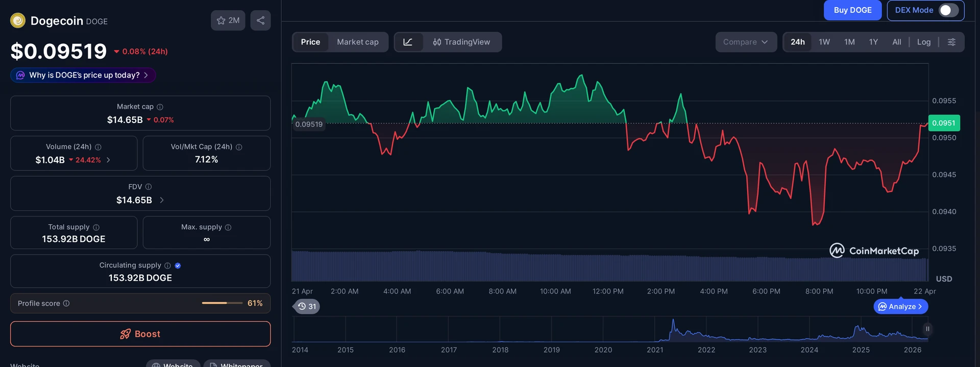The image size is (980, 367).
Task: Open info for Volume (24h)
Action: pyautogui.click(x=98, y=147)
